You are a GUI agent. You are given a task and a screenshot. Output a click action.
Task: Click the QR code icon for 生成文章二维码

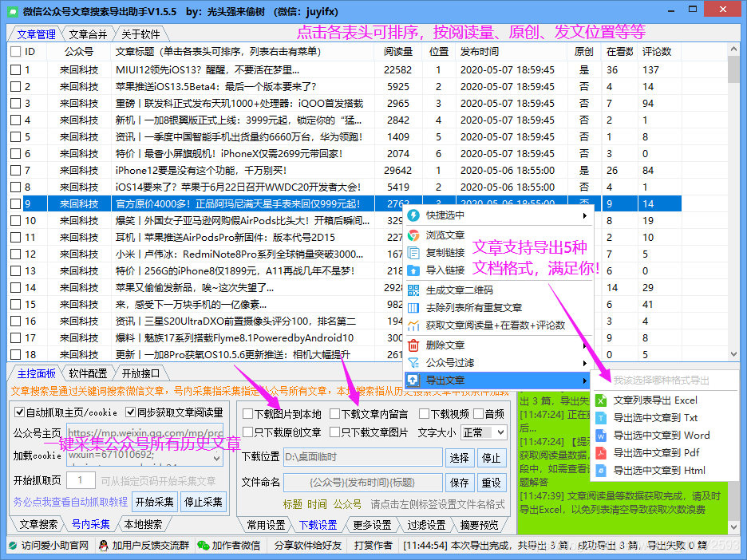click(x=413, y=290)
